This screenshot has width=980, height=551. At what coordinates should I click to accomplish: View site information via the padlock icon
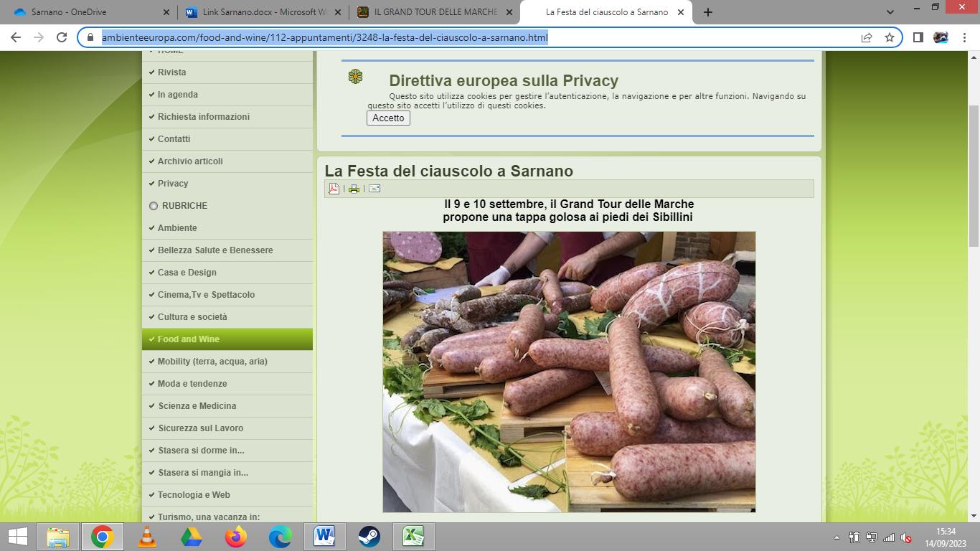90,37
